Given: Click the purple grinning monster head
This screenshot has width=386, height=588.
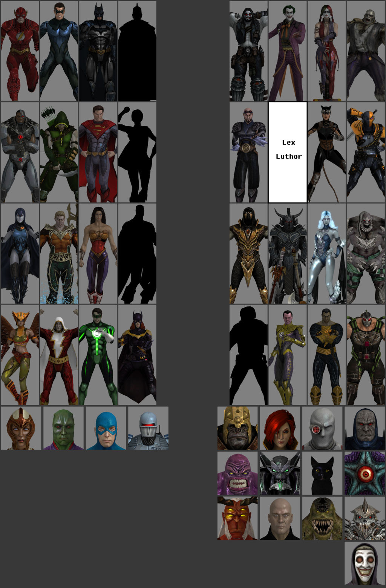Looking at the screenshot, I should [x=237, y=473].
